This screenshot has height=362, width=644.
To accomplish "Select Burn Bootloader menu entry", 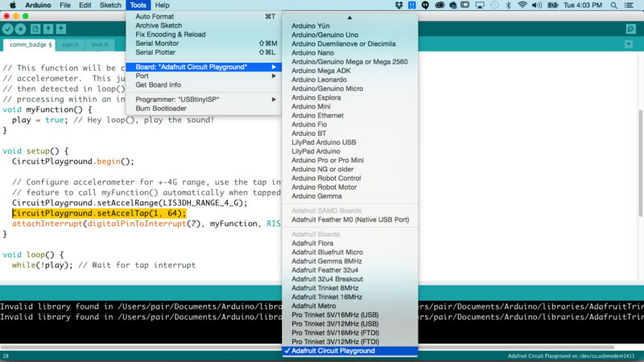I will point(161,108).
